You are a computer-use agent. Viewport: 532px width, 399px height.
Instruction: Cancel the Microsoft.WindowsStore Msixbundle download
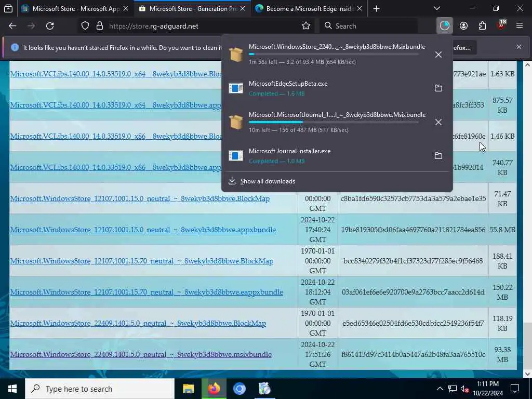click(438, 54)
